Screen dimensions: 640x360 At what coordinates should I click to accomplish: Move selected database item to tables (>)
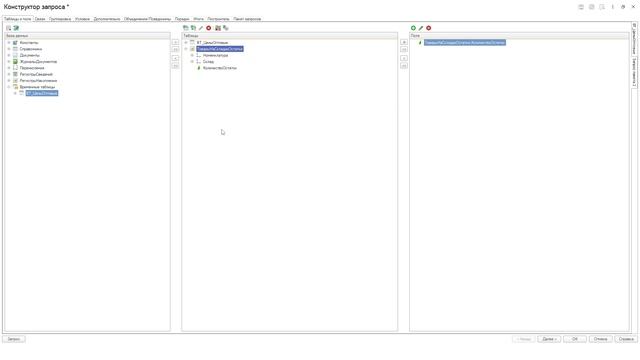pos(176,42)
